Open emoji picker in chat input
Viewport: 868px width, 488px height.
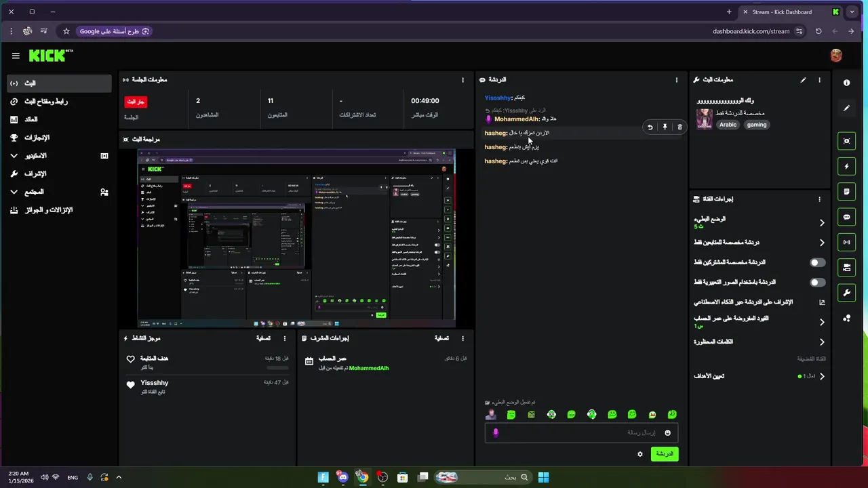pos(667,433)
